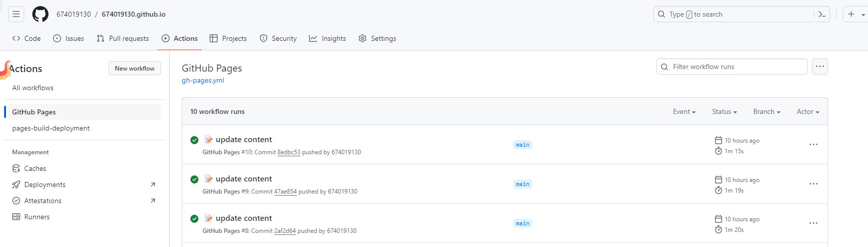Click the plus create-new icon
The height and width of the screenshot is (247, 868).
[851, 14]
